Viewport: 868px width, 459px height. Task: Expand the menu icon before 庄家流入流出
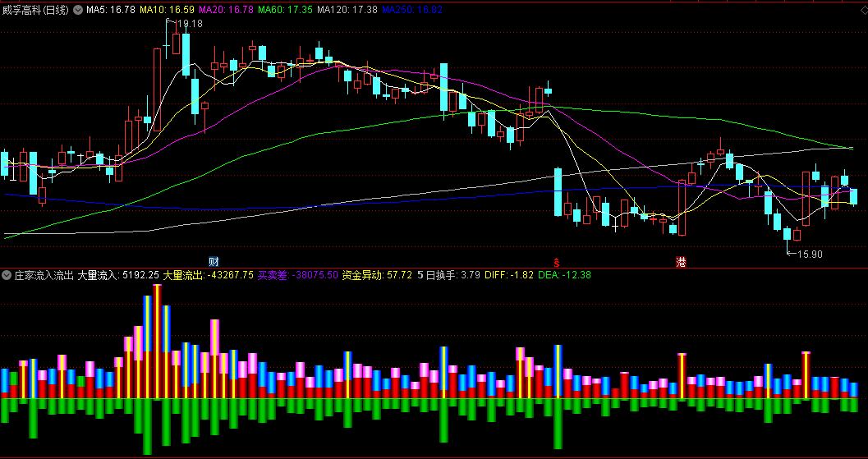(x=7, y=274)
